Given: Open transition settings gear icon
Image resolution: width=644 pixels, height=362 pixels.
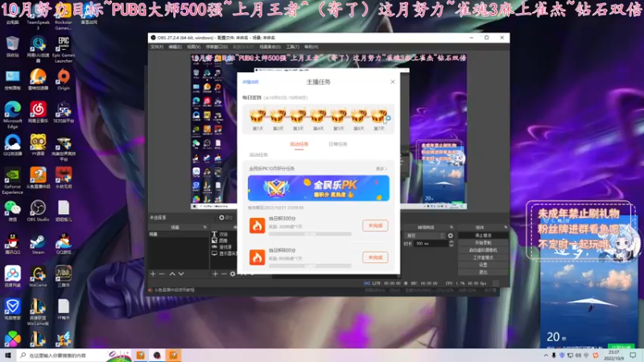Looking at the screenshot, I should pyautogui.click(x=451, y=236).
